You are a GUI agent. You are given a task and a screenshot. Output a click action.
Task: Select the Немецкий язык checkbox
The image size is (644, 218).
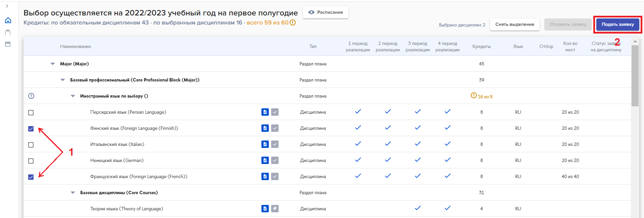[x=31, y=161]
